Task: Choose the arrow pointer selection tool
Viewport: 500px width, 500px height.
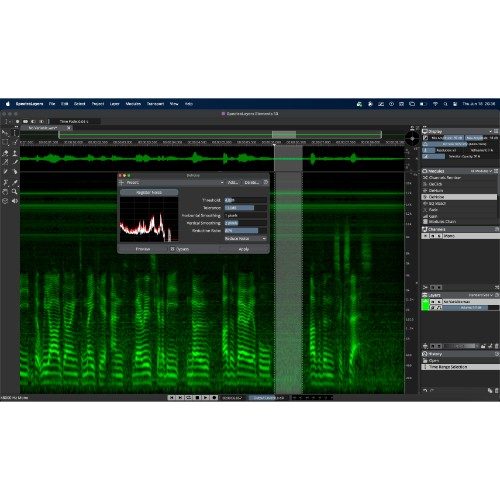Action: click(x=5, y=133)
